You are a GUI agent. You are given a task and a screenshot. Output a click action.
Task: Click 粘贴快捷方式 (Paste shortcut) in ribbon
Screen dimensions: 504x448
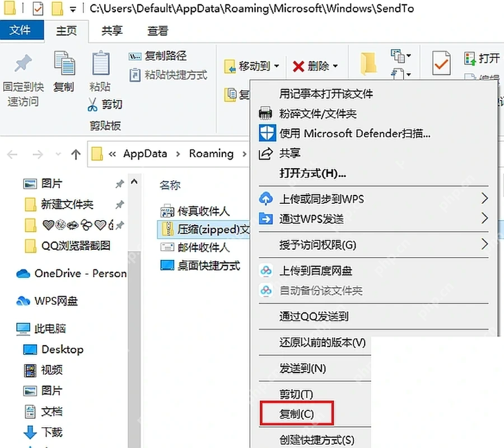168,75
